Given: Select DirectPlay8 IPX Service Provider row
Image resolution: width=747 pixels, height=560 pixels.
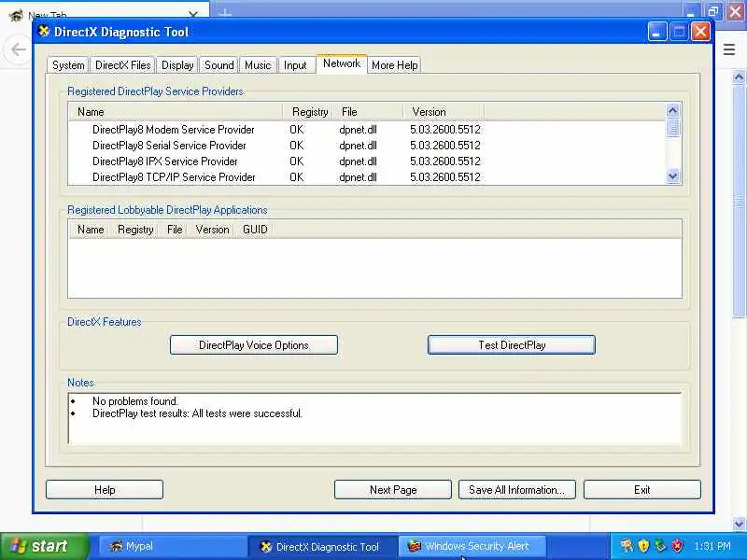Looking at the screenshot, I should (367, 161).
